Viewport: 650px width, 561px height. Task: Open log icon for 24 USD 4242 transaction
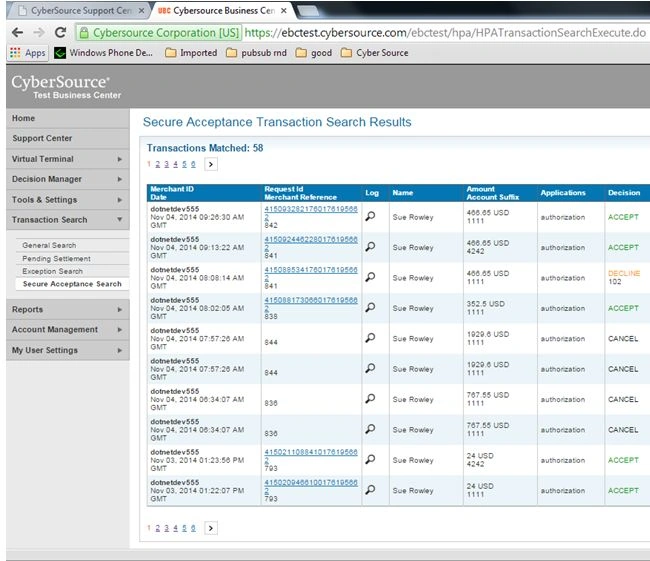point(370,460)
